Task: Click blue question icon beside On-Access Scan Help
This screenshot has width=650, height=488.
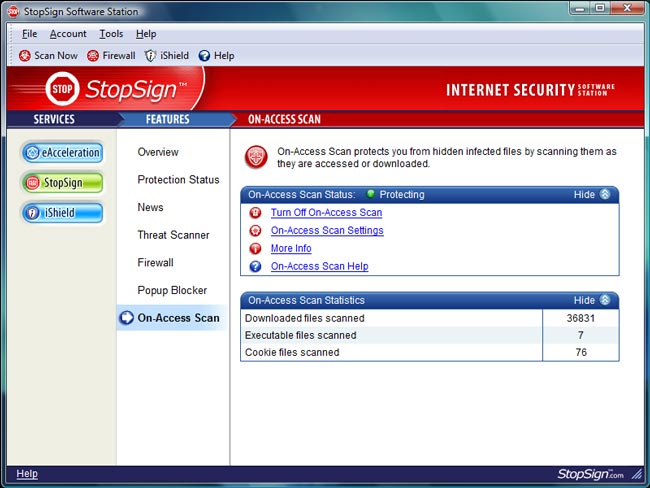Action: (255, 266)
